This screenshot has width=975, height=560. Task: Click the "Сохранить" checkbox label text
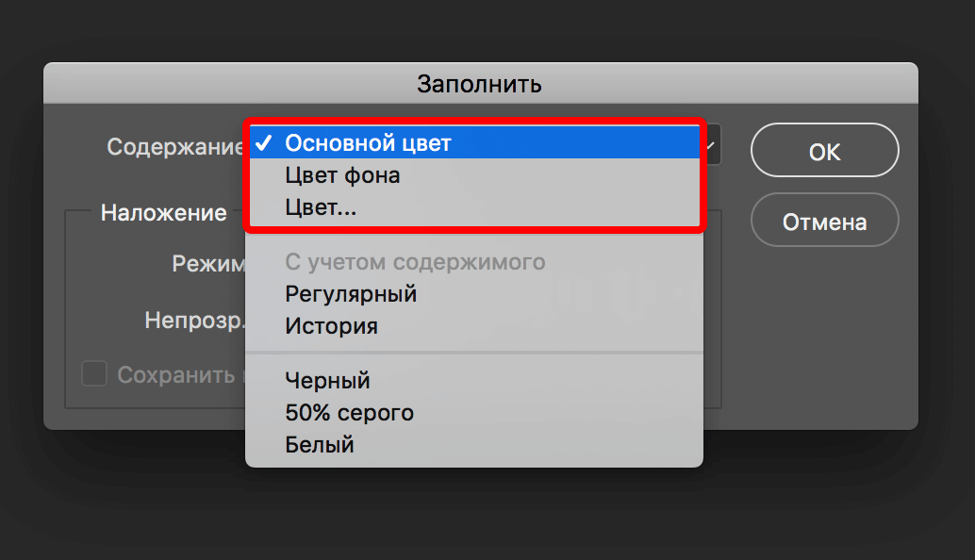pyautogui.click(x=175, y=375)
